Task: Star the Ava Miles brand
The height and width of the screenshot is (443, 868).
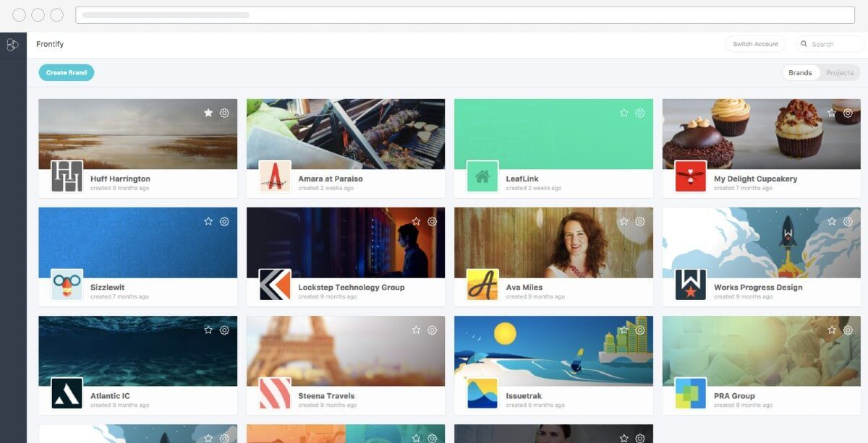Action: pos(624,221)
